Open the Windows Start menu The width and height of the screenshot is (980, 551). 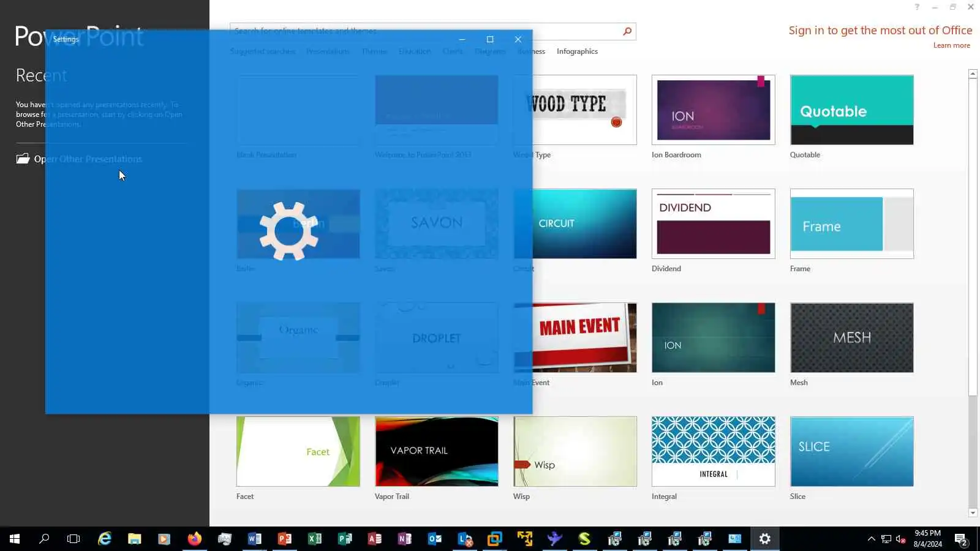click(x=15, y=539)
